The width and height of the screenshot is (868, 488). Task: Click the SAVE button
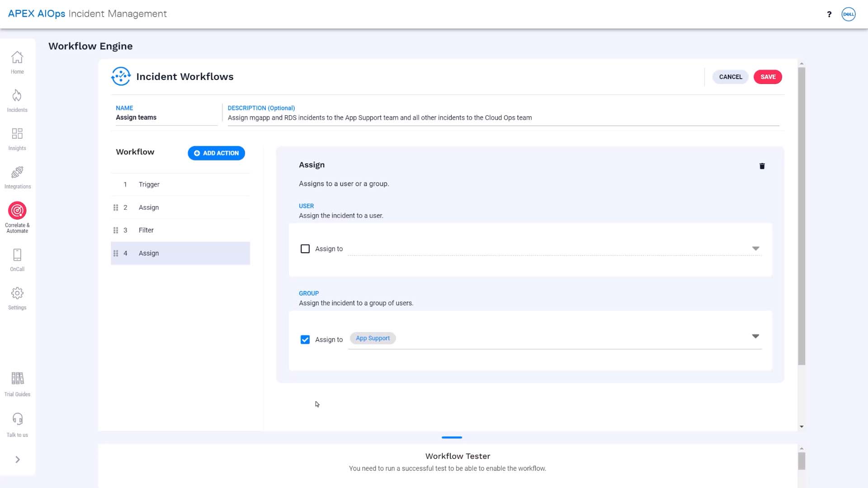click(768, 77)
